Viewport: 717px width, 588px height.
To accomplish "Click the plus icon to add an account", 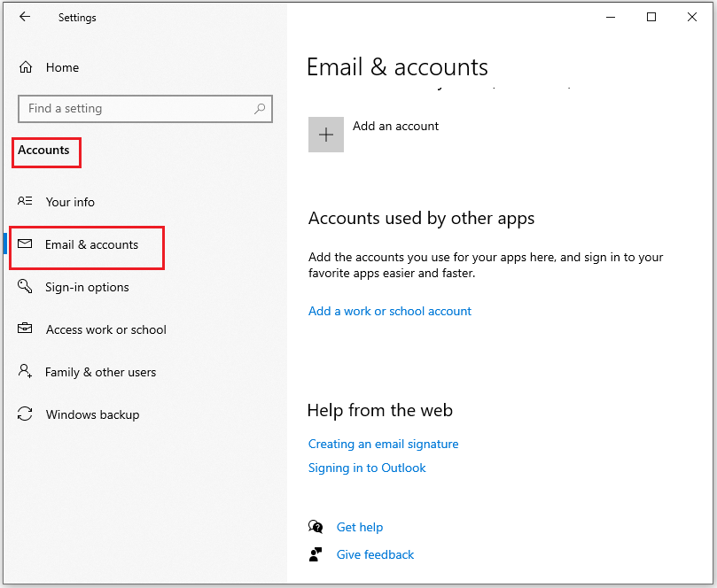I will 325,134.
